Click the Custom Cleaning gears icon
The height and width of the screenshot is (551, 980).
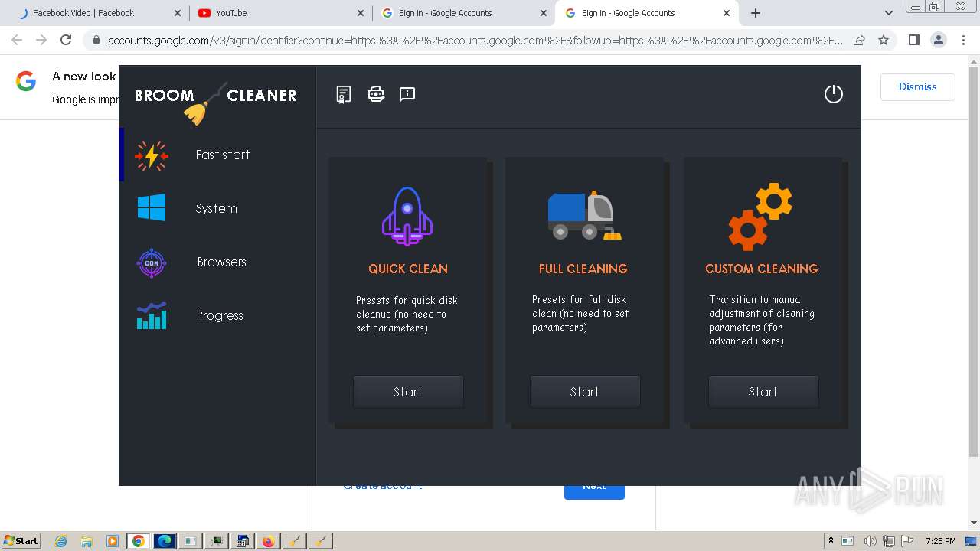tap(760, 217)
